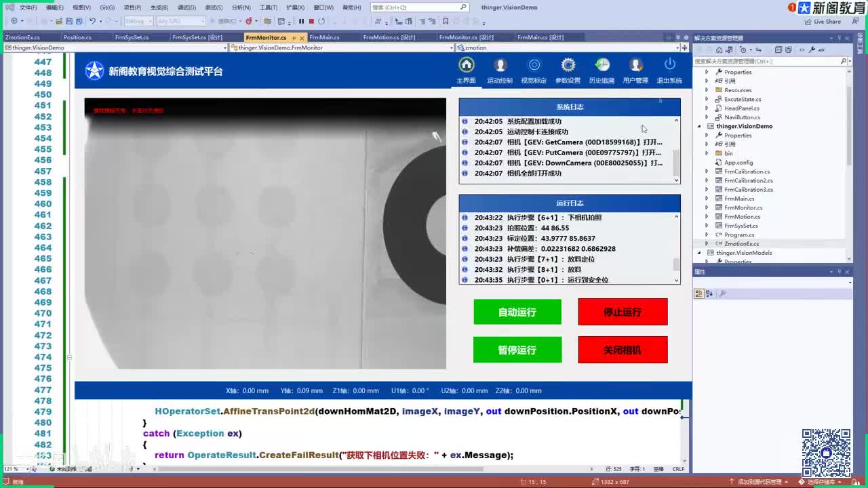Screen dimensions: 868x488
Task: Click the green 自动运行 button
Action: (517, 312)
